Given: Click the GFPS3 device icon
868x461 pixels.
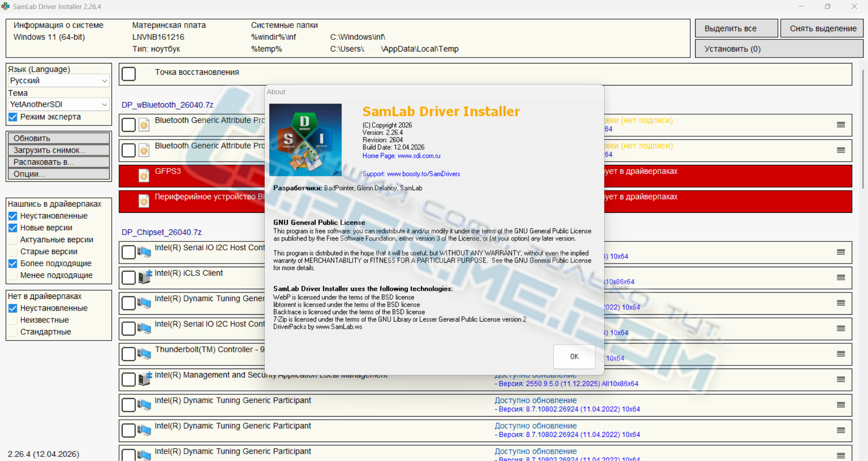Looking at the screenshot, I should pyautogui.click(x=144, y=176).
